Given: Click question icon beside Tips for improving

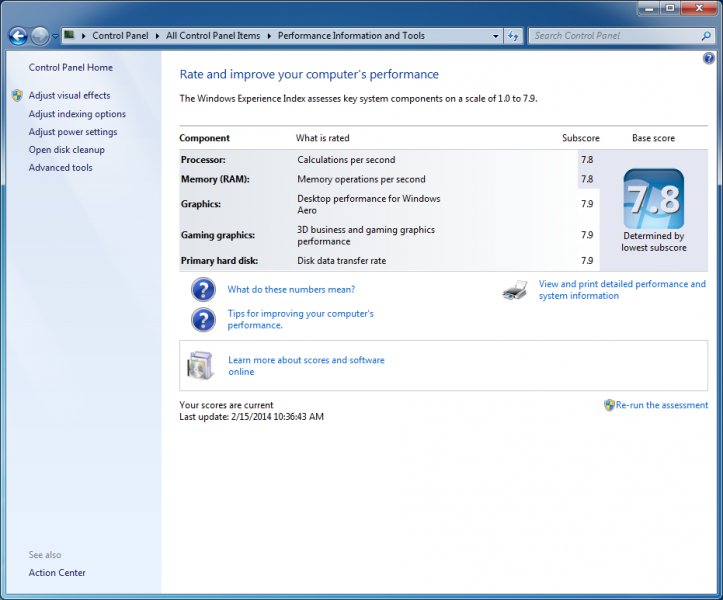Looking at the screenshot, I should point(203,320).
